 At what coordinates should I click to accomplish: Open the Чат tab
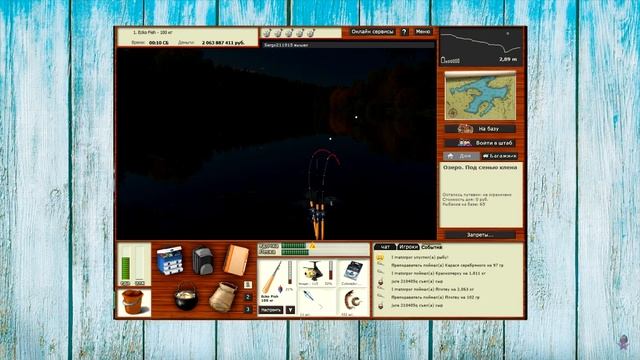(385, 247)
